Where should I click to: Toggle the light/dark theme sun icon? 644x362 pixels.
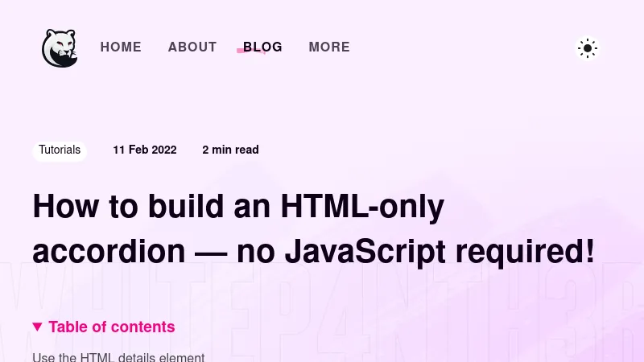[x=588, y=48]
